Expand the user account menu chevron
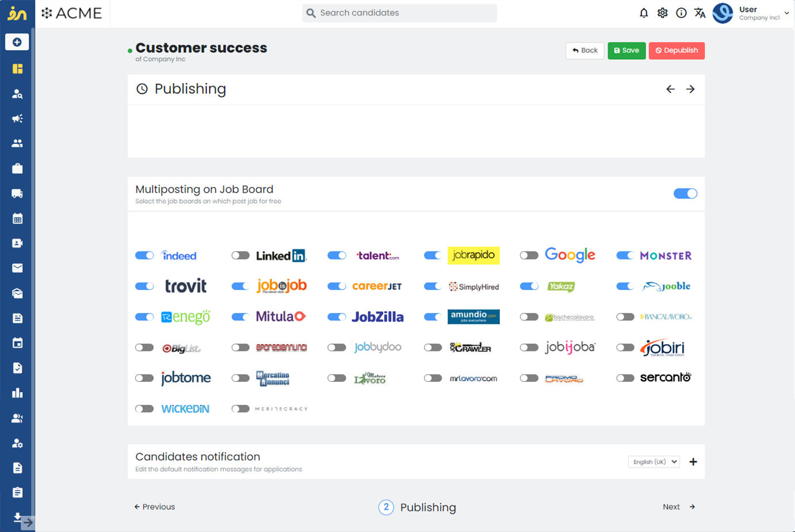 [x=786, y=13]
